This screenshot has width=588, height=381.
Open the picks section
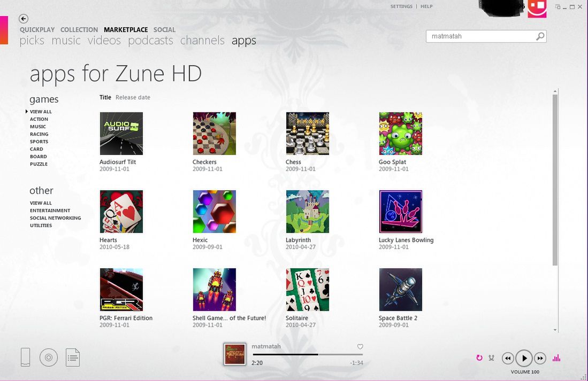point(32,41)
